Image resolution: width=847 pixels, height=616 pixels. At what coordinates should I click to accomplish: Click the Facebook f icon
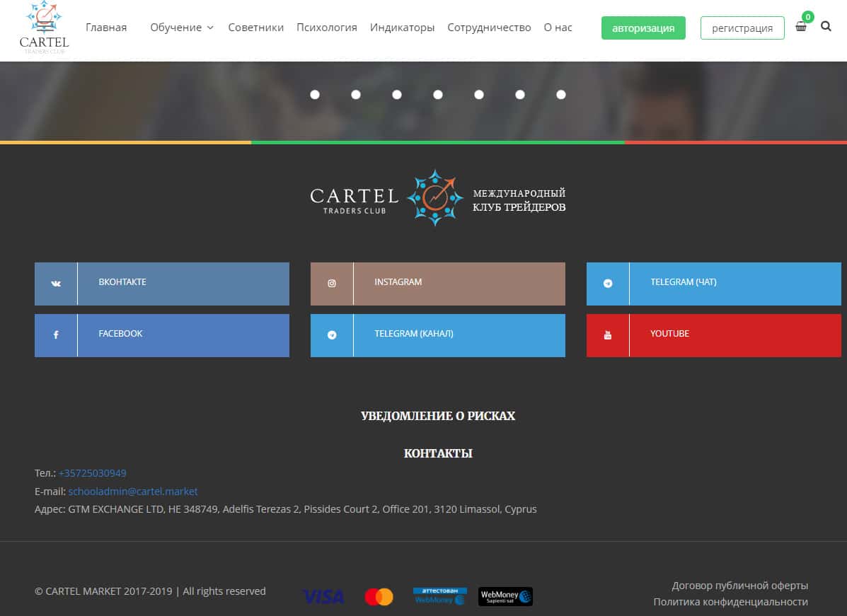(x=56, y=335)
